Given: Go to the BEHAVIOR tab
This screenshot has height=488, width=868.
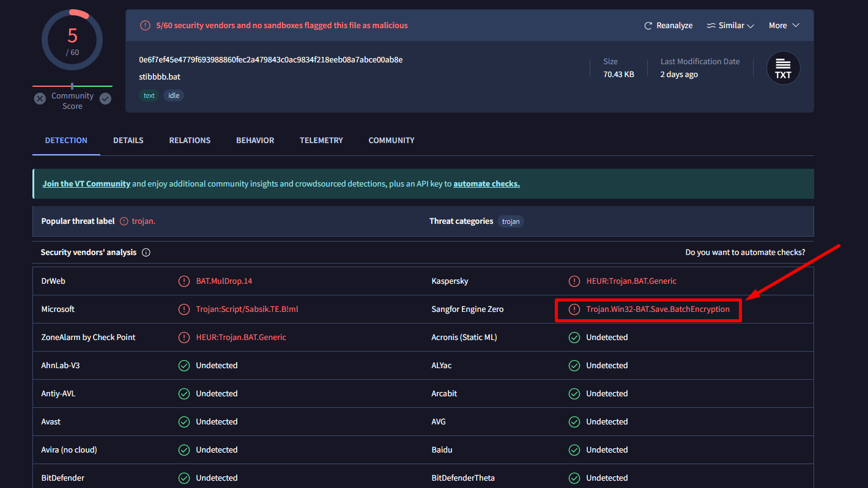Looking at the screenshot, I should [x=255, y=141].
